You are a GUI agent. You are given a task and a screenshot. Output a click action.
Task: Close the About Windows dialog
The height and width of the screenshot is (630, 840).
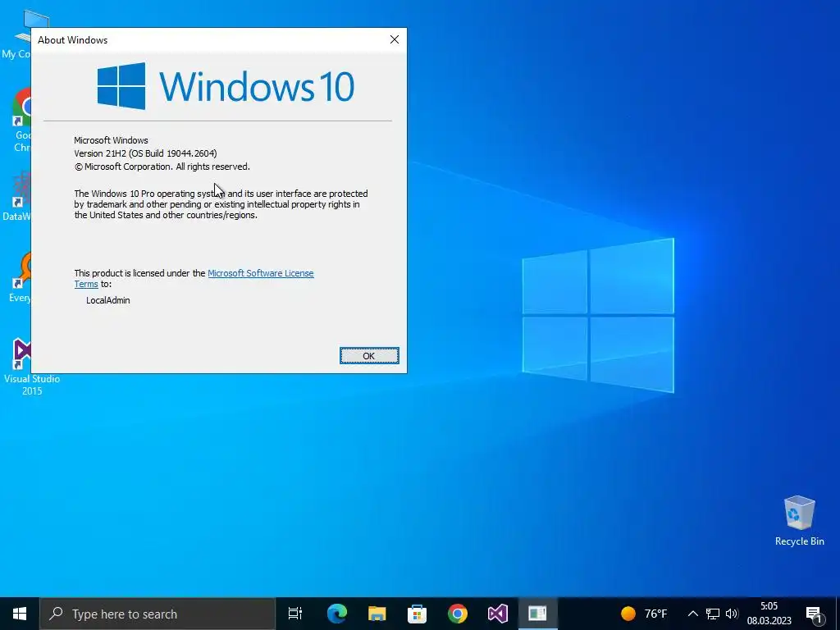click(x=395, y=39)
